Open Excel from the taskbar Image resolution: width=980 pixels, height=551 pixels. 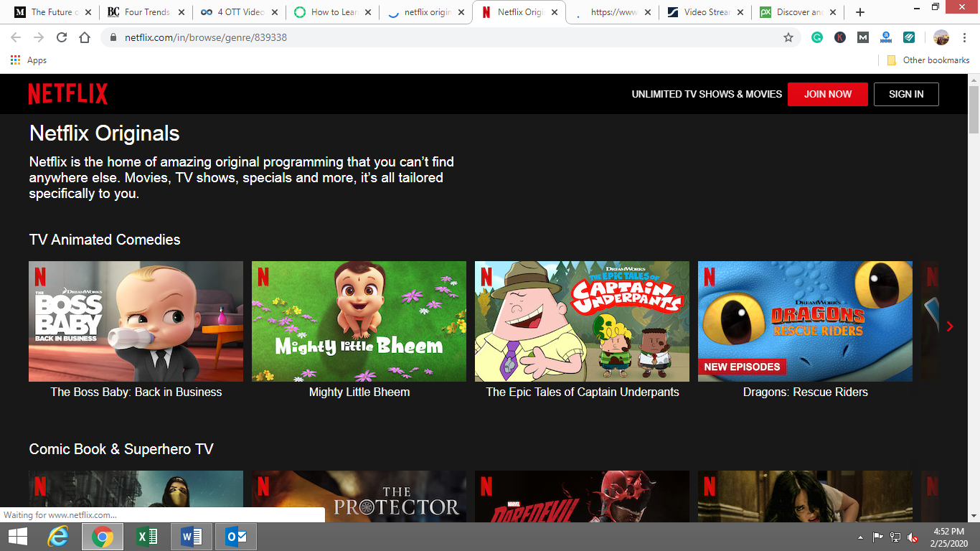[x=148, y=536]
